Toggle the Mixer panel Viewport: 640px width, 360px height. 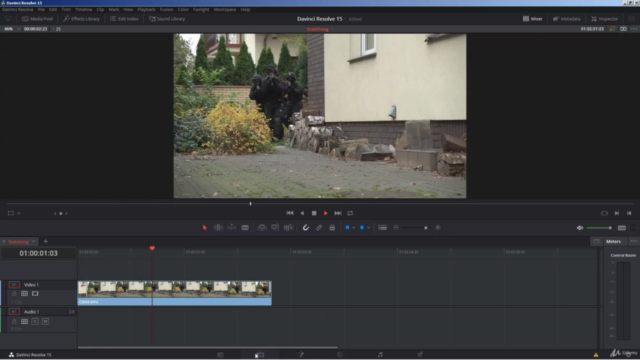(x=533, y=19)
